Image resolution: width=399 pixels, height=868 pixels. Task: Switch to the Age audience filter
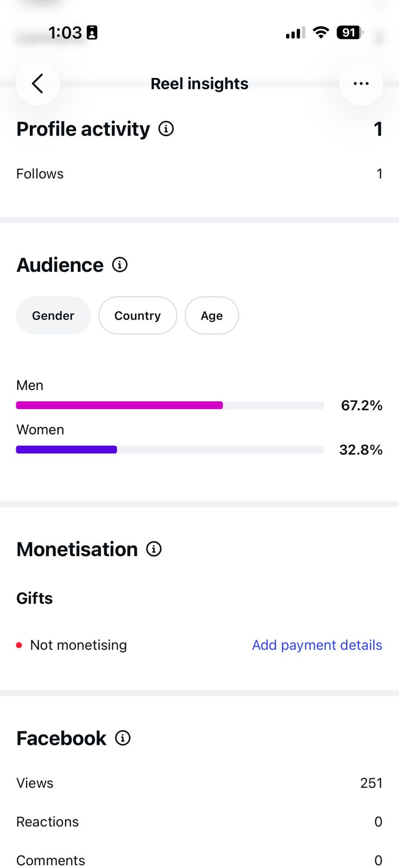[x=212, y=315]
